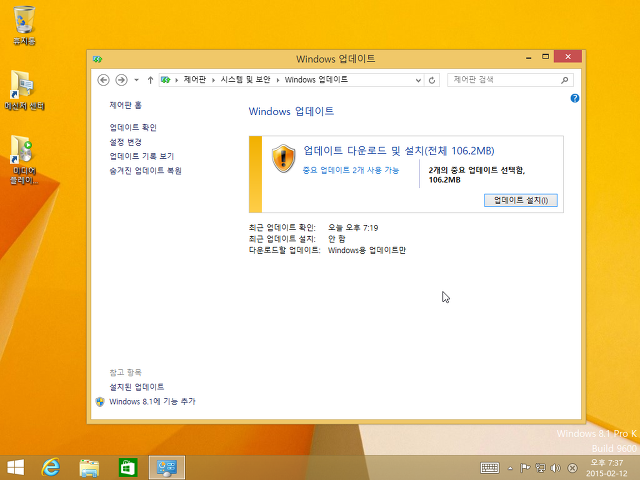The height and width of the screenshot is (480, 640).
Task: Click 업데이트 확인 in sidebar
Action: [133, 127]
